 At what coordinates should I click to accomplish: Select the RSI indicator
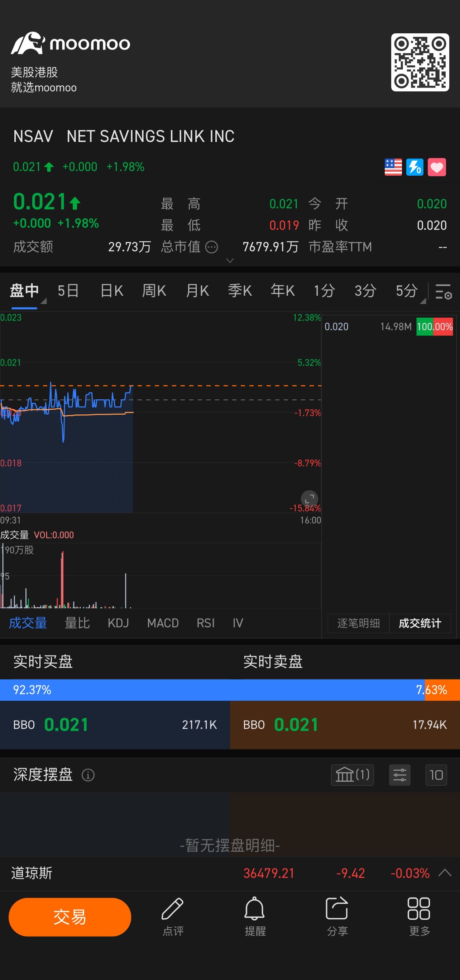(206, 623)
